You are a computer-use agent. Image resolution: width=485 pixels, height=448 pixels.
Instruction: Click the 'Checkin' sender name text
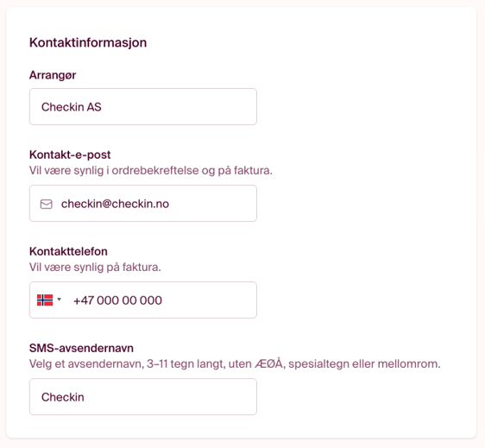click(63, 397)
